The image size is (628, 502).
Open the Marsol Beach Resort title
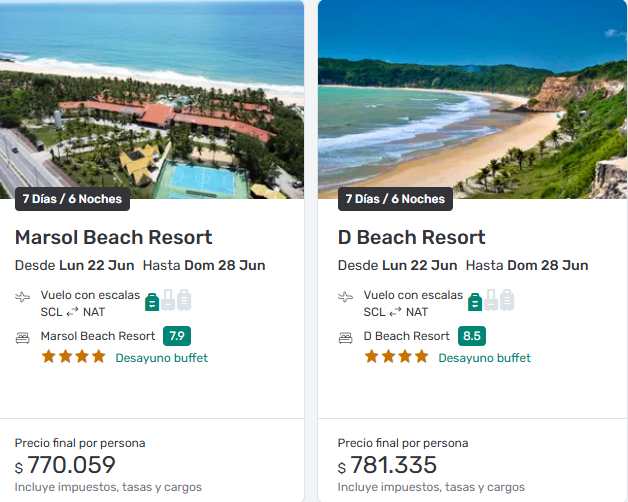tap(113, 237)
